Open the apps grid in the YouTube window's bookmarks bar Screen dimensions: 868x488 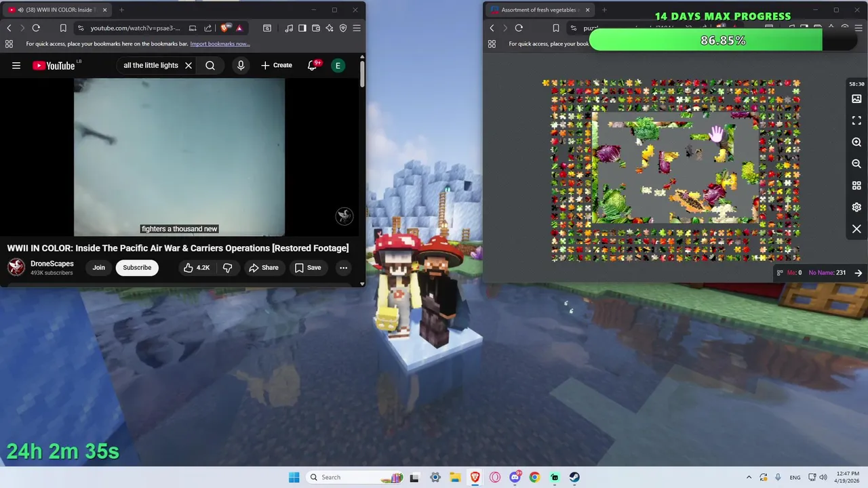9,44
